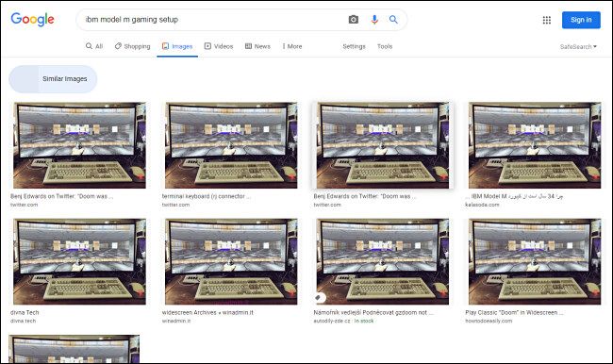Submit search with magnifier icon
Screen dimensions: 613x364
coord(393,19)
